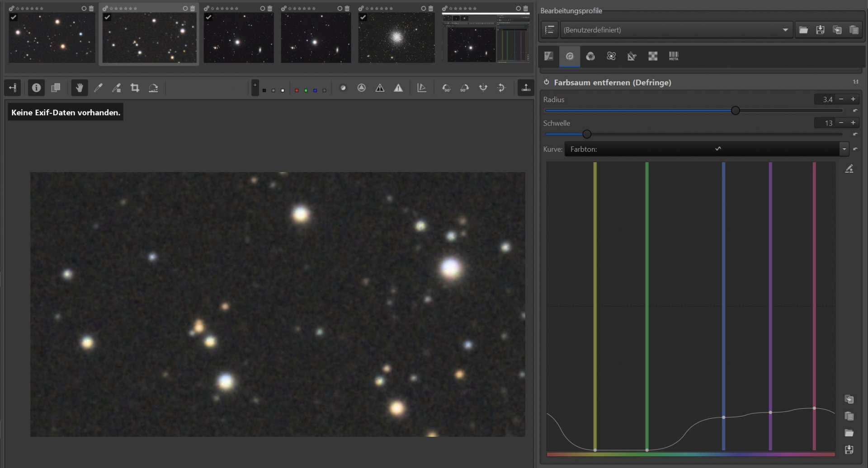Open curve type dropdown arrow button
Image resolution: width=868 pixels, height=468 pixels.
[844, 149]
